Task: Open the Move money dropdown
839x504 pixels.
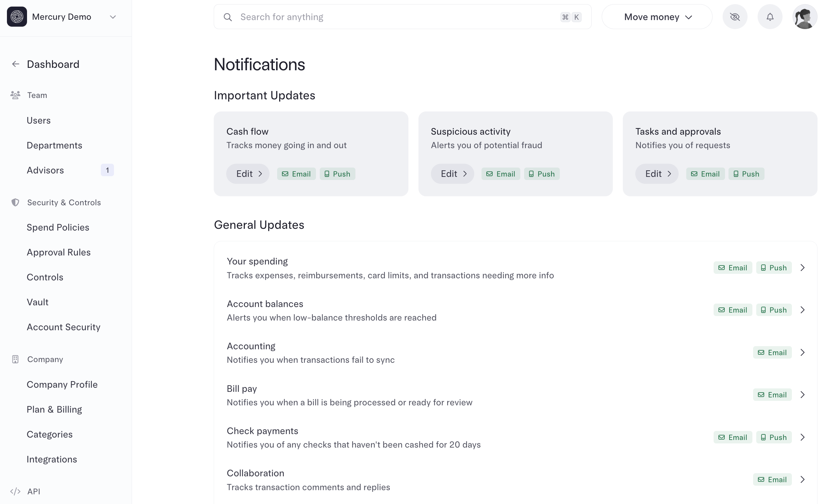Action: tap(657, 17)
